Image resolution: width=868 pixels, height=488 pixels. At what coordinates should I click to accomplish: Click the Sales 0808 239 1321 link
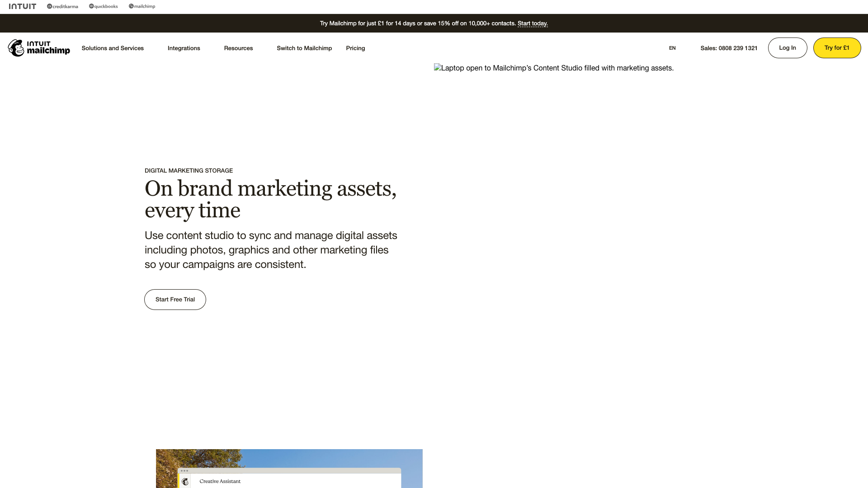pos(729,48)
